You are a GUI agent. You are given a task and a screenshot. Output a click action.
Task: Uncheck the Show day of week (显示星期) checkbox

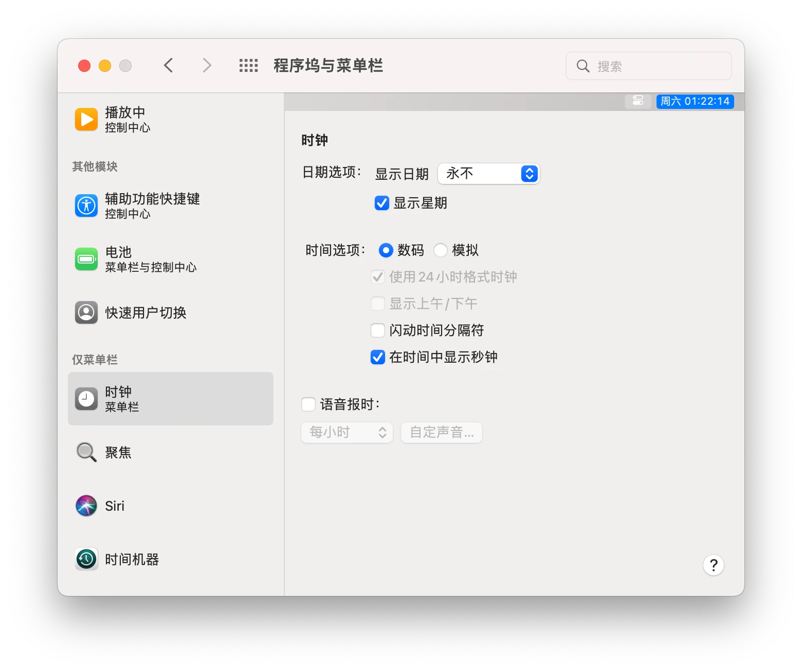coord(381,203)
